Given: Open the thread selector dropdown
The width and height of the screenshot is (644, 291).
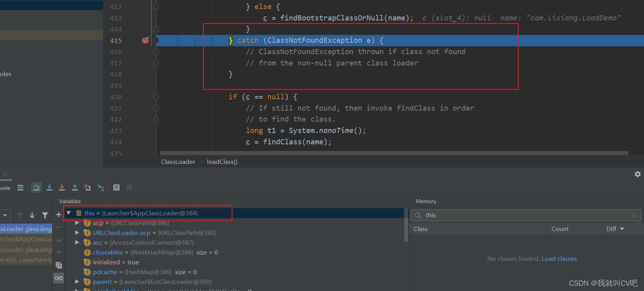Looking at the screenshot, I should (5, 215).
